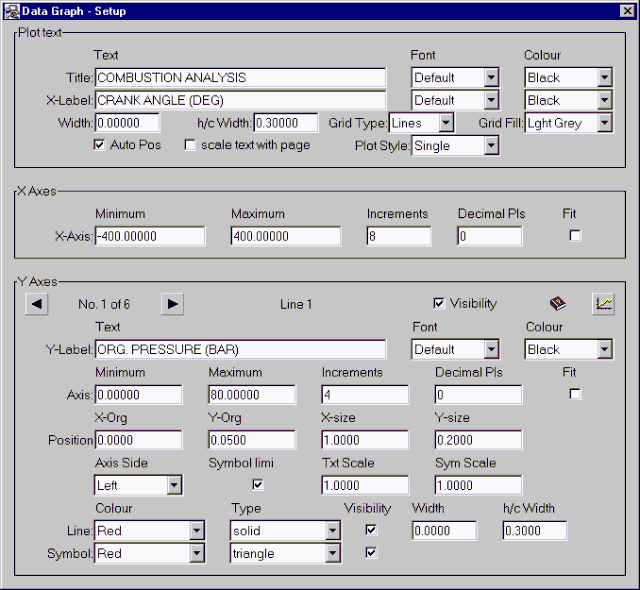Go to next Y axis with right arrow

click(x=172, y=304)
